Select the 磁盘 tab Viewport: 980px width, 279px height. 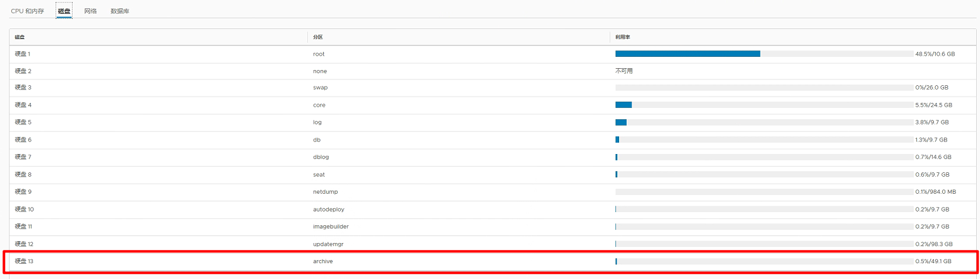click(x=64, y=11)
